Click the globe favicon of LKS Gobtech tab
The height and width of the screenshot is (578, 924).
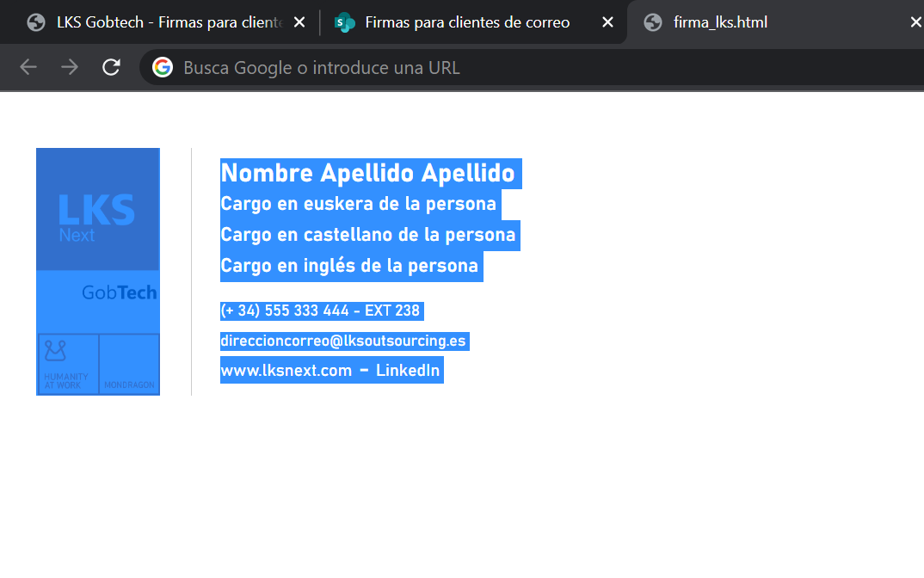[x=36, y=22]
